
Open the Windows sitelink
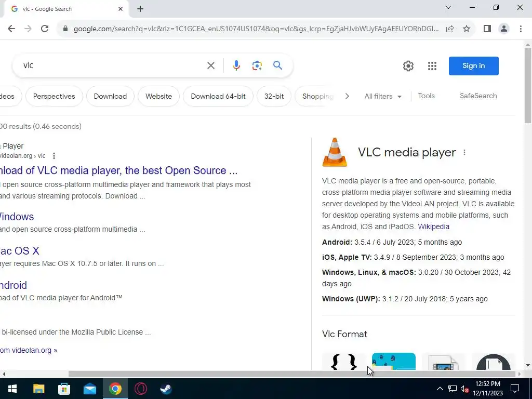17,217
